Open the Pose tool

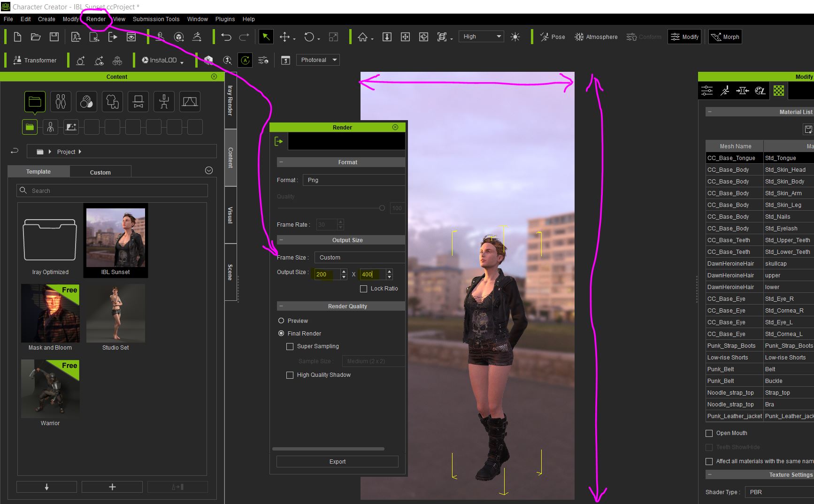tap(553, 37)
